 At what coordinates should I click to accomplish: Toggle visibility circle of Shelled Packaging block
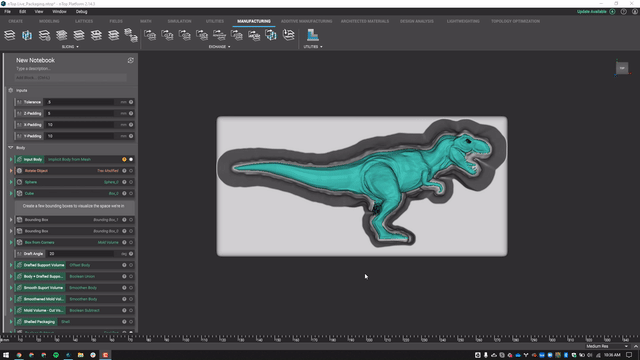pos(131,322)
